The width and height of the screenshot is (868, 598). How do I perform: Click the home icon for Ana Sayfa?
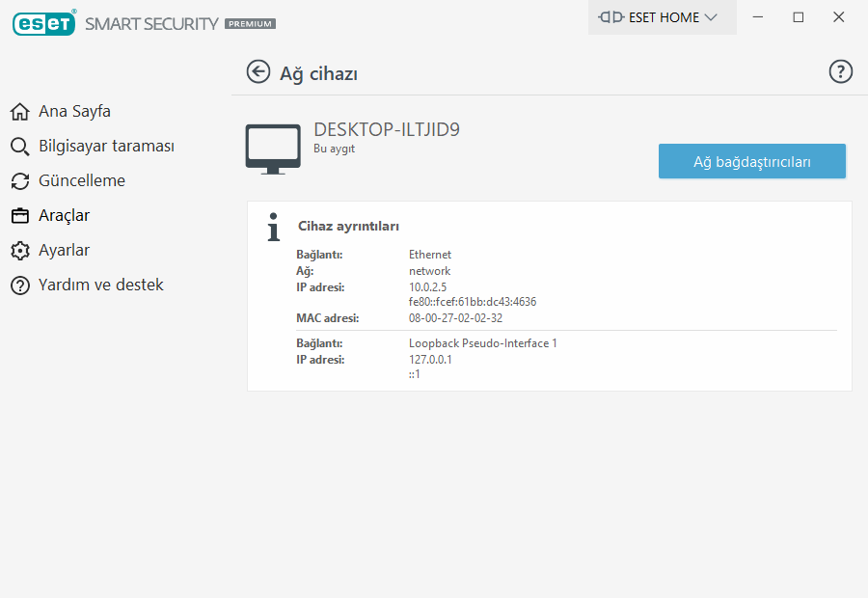pyautogui.click(x=19, y=112)
